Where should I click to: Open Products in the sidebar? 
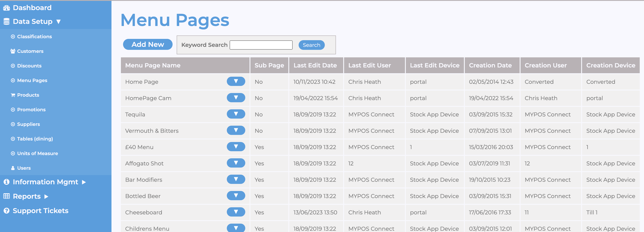coord(28,95)
